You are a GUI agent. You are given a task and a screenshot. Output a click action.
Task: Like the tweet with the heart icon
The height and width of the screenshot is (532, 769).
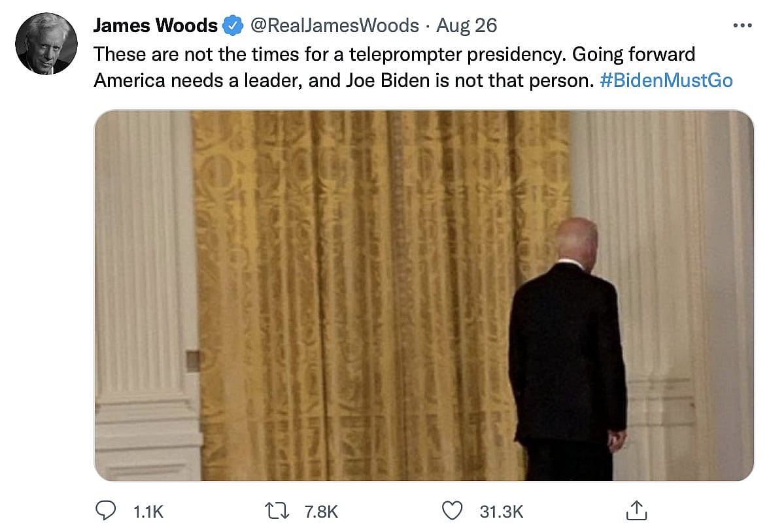[453, 510]
